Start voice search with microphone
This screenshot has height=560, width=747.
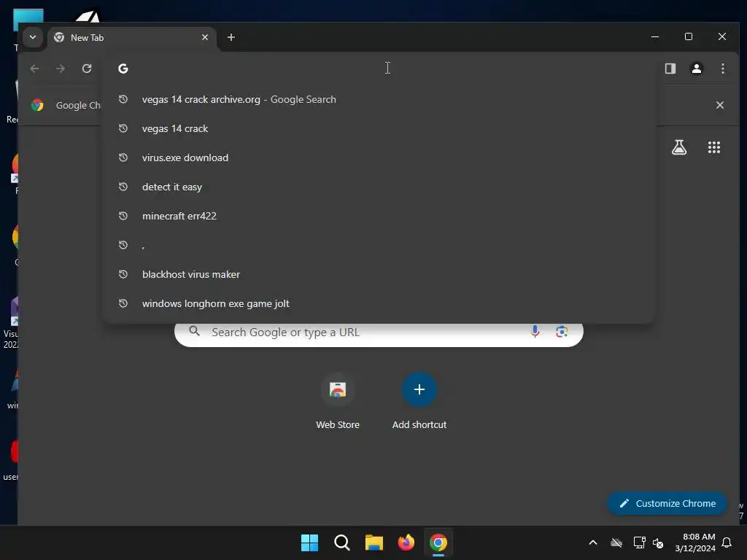tap(535, 332)
